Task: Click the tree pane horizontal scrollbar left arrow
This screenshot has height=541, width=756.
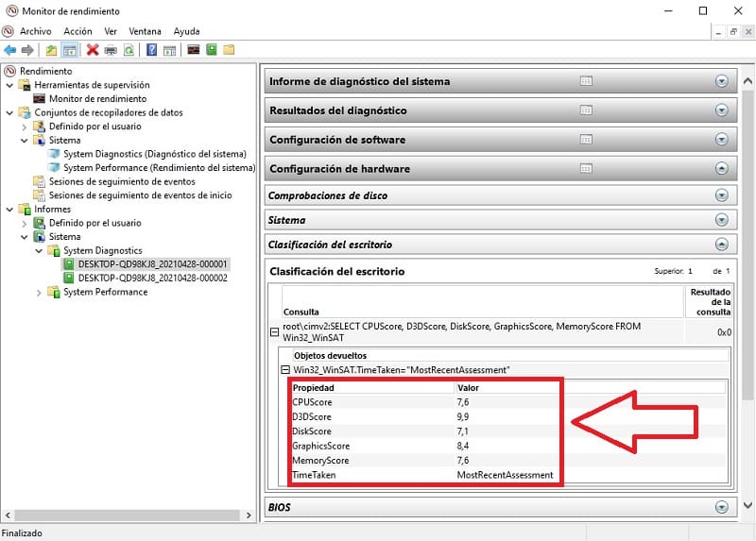Action: [8, 515]
